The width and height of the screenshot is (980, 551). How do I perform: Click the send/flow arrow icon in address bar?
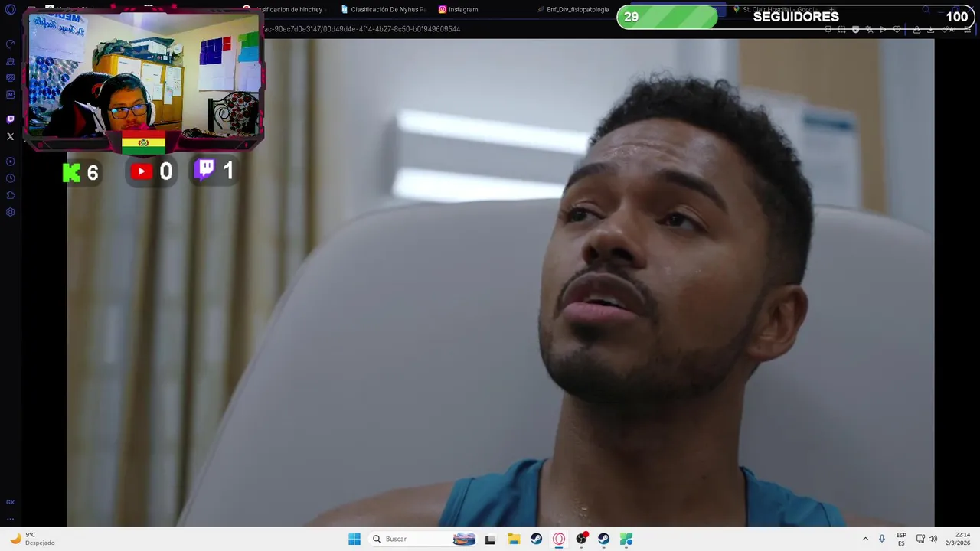coord(883,30)
